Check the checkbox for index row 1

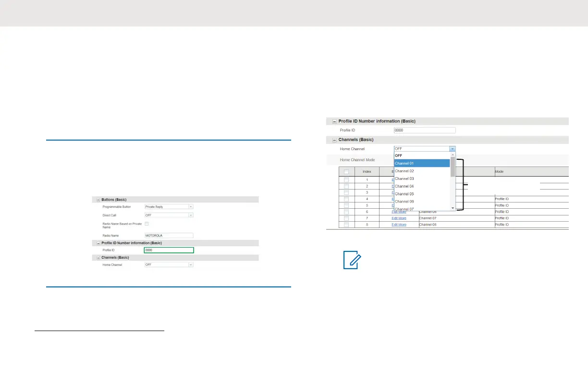point(346,179)
